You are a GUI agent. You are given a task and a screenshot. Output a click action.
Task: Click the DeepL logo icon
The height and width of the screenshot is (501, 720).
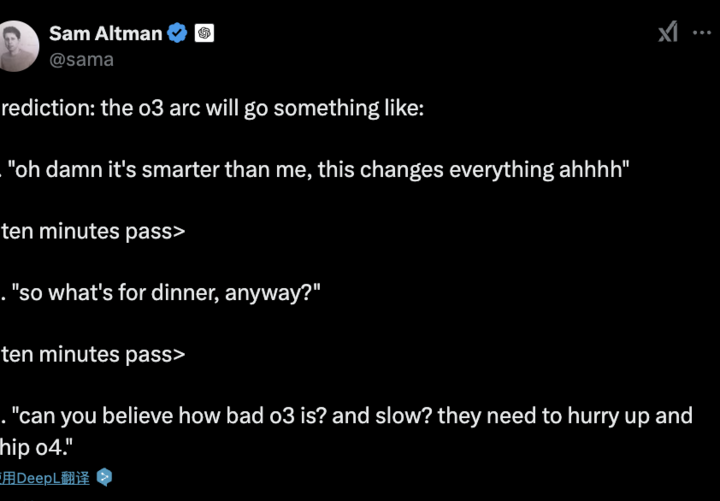104,478
